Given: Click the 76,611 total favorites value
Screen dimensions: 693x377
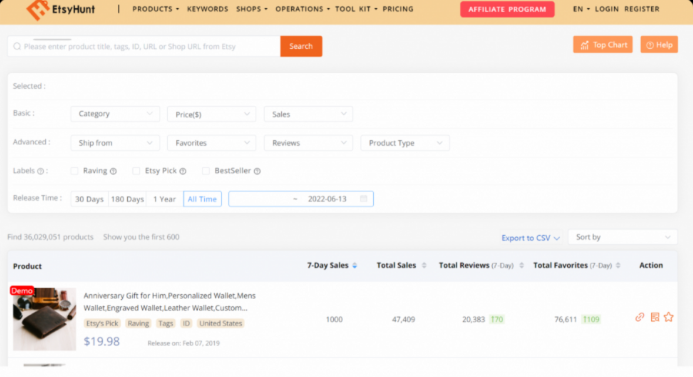Looking at the screenshot, I should (566, 319).
